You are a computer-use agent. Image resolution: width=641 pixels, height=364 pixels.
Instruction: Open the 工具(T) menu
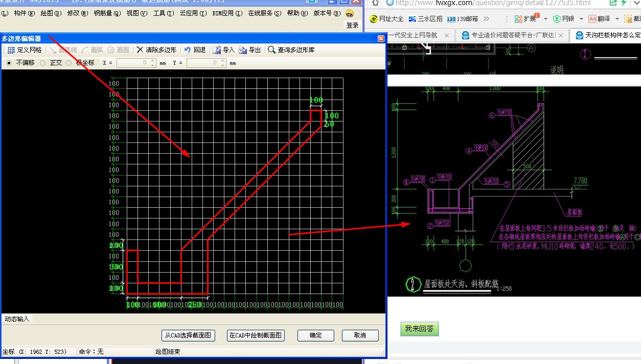pos(164,13)
